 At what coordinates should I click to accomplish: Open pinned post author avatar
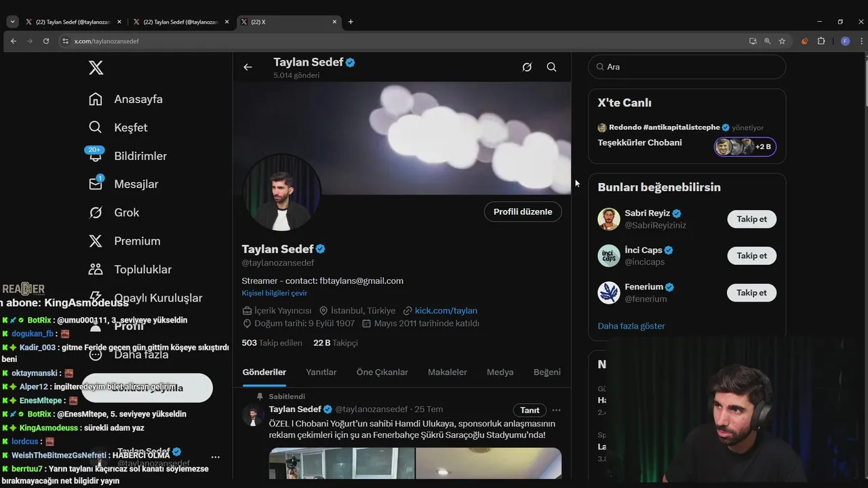tap(253, 415)
